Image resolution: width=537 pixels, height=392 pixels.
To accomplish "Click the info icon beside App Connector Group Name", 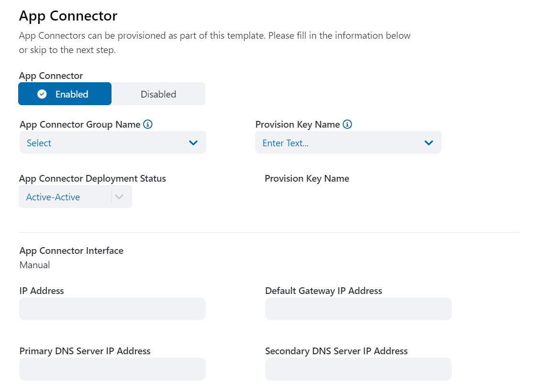I will [x=148, y=124].
